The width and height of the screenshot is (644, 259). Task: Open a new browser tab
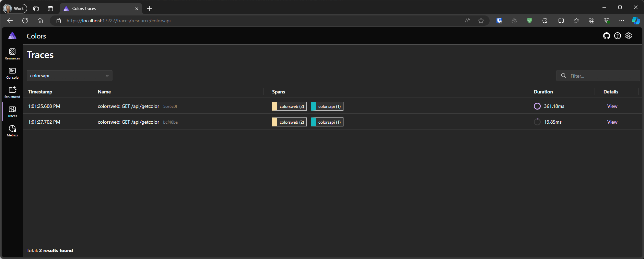[149, 9]
